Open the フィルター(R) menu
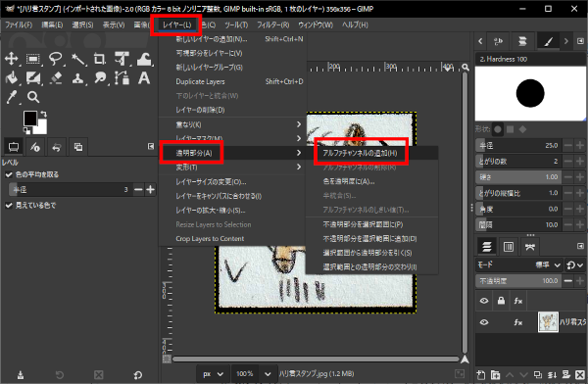Screen dimensions: 588x384 click(273, 24)
